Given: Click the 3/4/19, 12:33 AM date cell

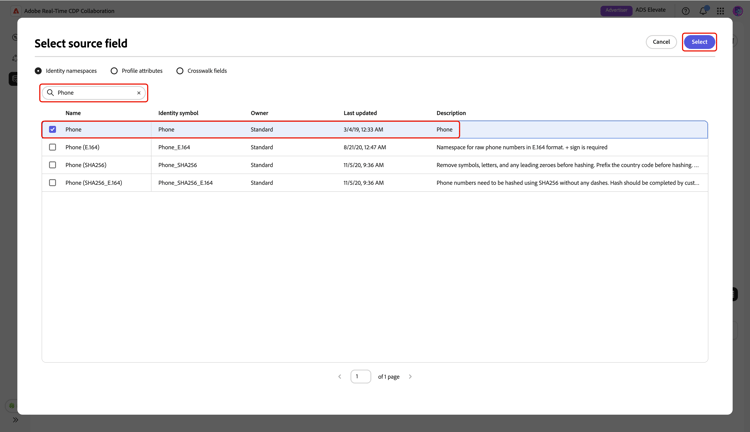Looking at the screenshot, I should [364, 130].
